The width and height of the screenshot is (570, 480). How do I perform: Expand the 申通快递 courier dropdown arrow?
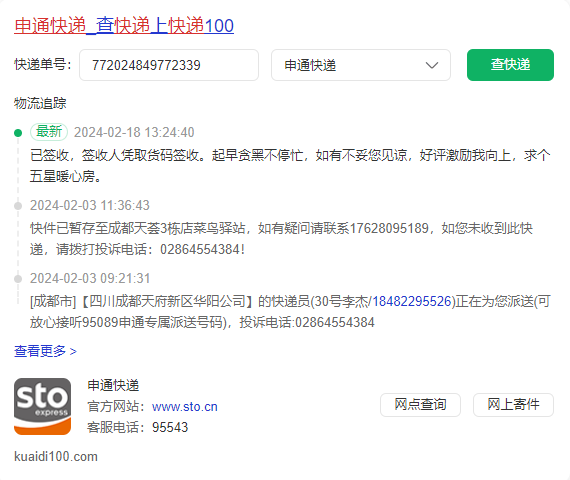pyautogui.click(x=432, y=65)
